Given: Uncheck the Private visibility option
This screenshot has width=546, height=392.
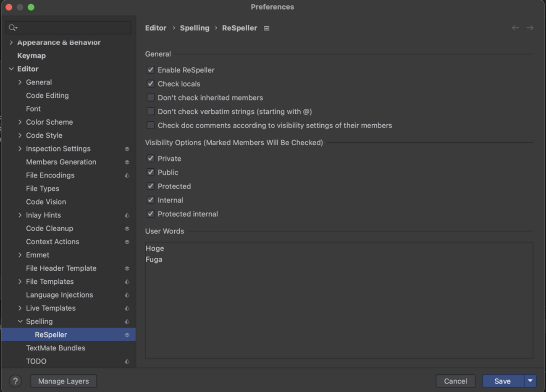Looking at the screenshot, I should (x=150, y=159).
